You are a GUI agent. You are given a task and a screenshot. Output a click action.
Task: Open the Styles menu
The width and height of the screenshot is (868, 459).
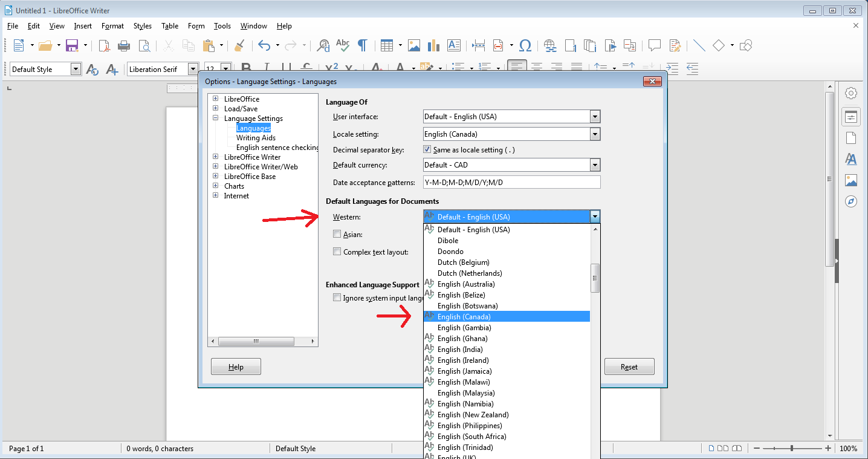[x=143, y=26]
